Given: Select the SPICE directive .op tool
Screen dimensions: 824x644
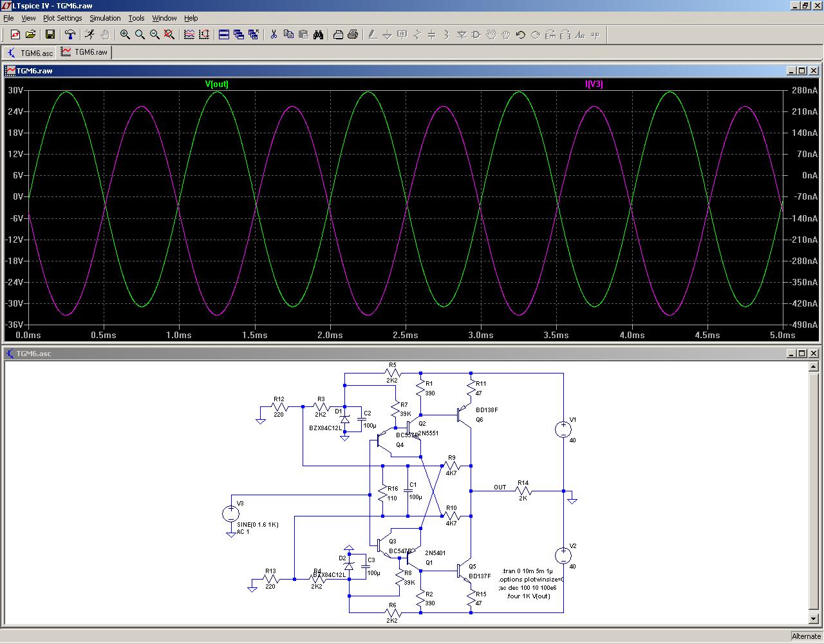Looking at the screenshot, I should (595, 35).
